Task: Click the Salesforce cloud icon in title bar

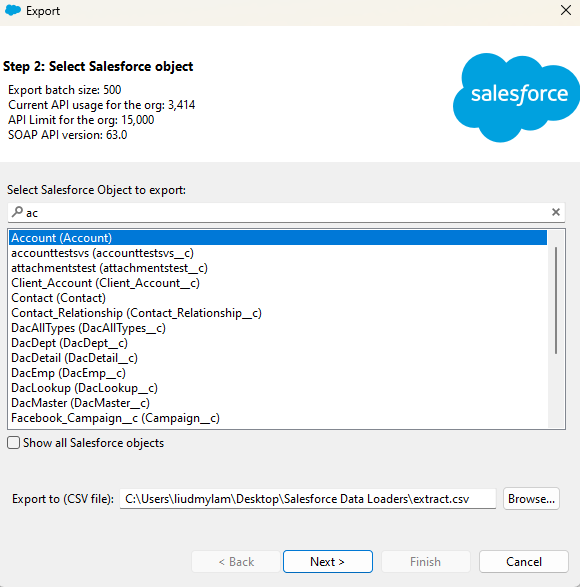Action: (x=13, y=10)
